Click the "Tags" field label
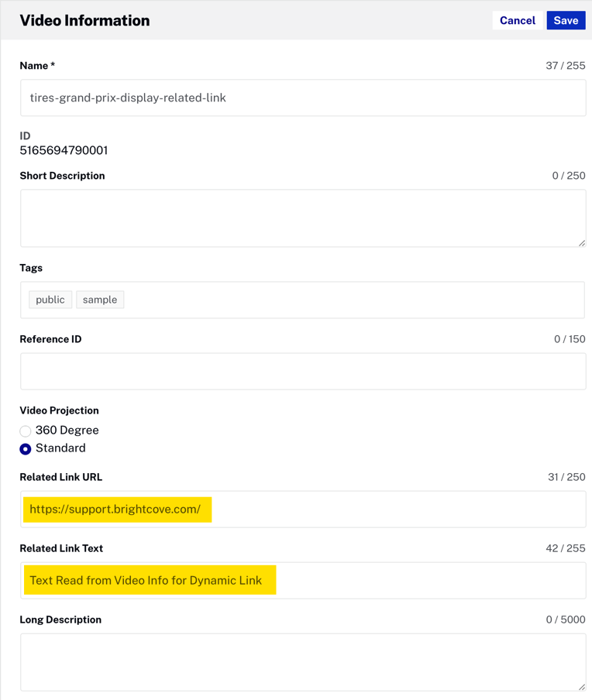592x700 pixels. (x=31, y=268)
